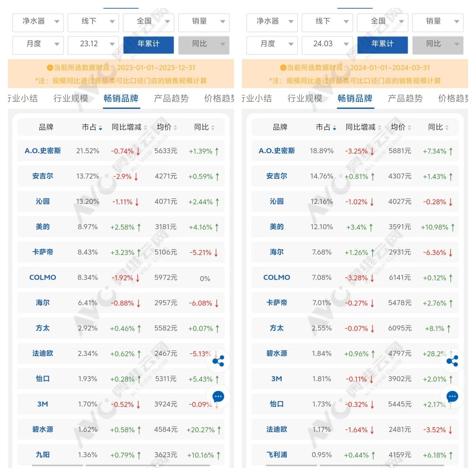
Task: Open 美的 brand in the right panel
Action: pyautogui.click(x=277, y=227)
